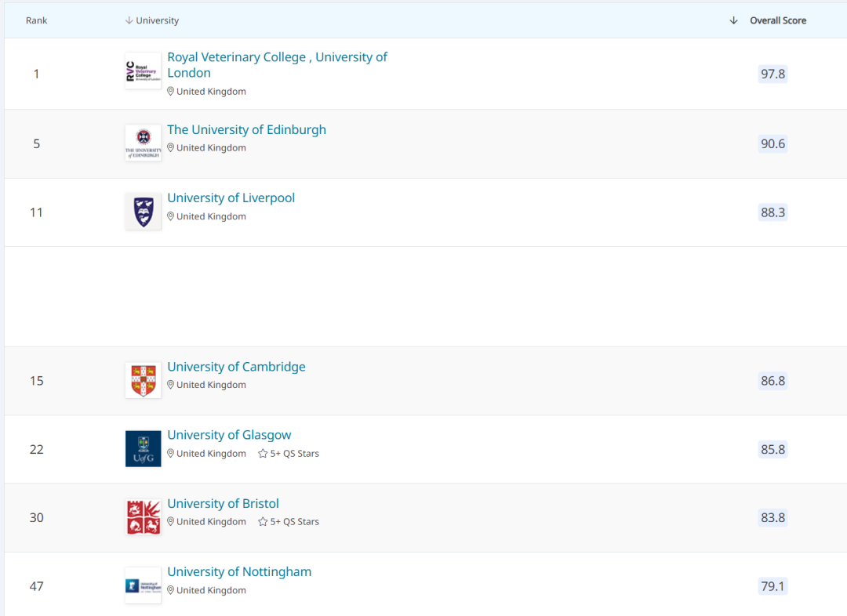Viewport: 847px width, 616px height.
Task: Click the University of Cambridge coat of arms
Action: coord(143,380)
